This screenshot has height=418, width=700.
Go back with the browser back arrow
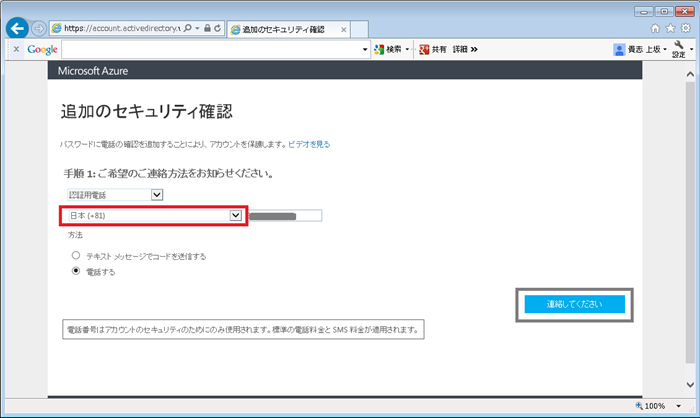pos(17,29)
